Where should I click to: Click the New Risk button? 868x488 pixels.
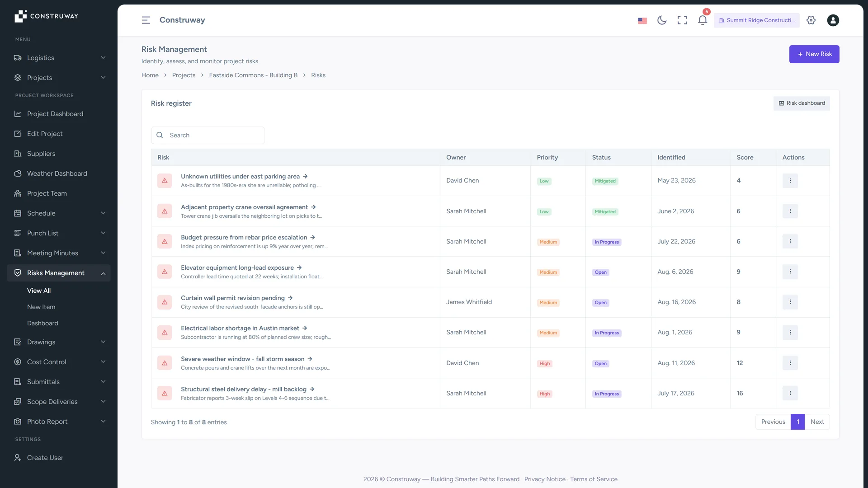[x=814, y=54]
